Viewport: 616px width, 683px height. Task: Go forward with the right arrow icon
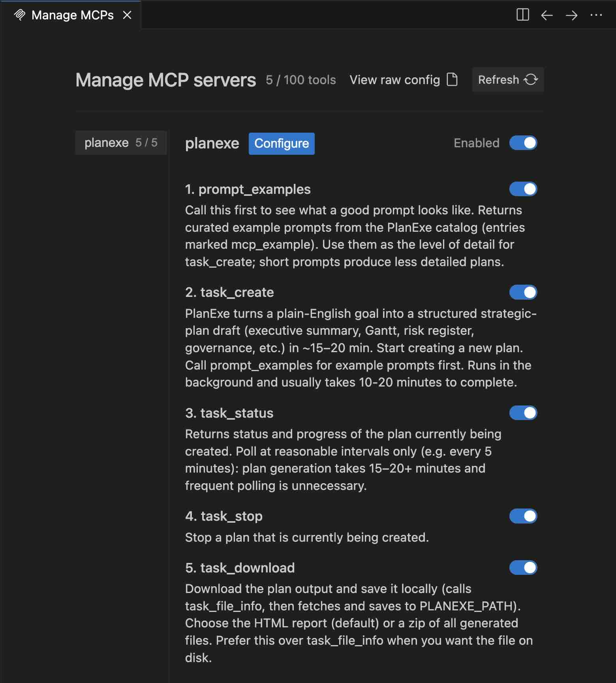click(x=571, y=15)
